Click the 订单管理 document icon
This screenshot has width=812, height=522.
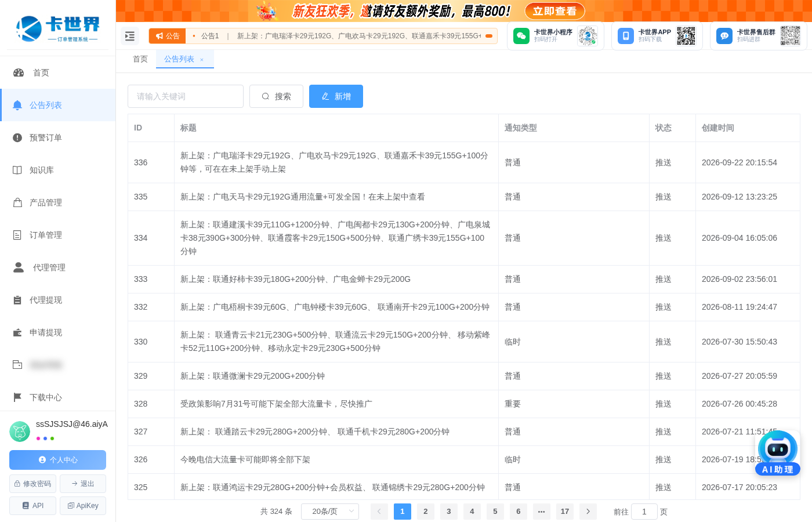point(17,235)
